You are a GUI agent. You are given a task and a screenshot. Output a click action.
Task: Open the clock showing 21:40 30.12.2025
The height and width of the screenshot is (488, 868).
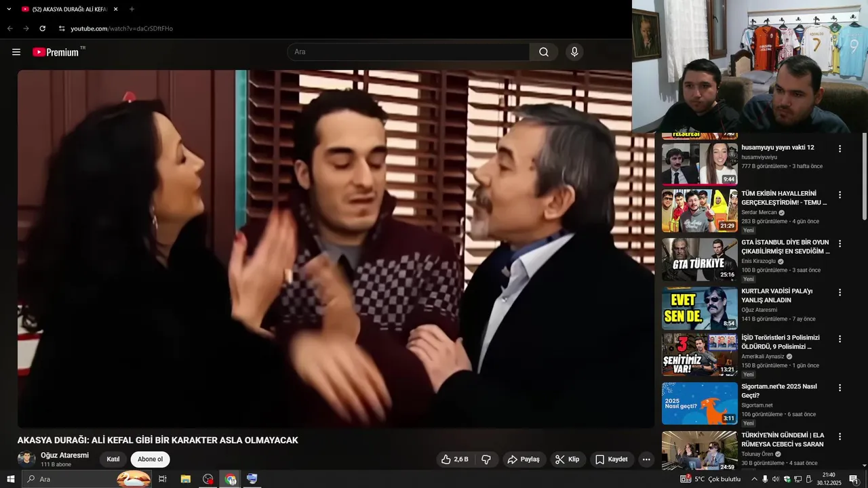tap(829, 479)
